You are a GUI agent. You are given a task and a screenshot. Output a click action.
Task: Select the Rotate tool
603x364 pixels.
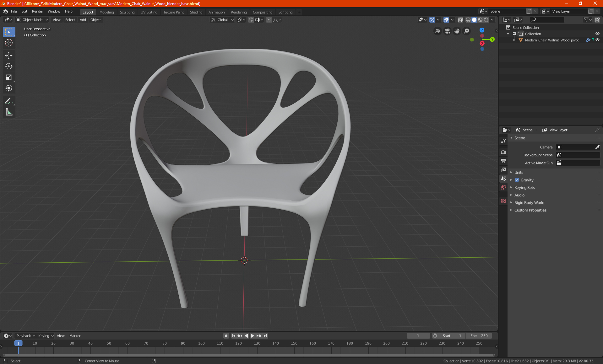click(9, 67)
